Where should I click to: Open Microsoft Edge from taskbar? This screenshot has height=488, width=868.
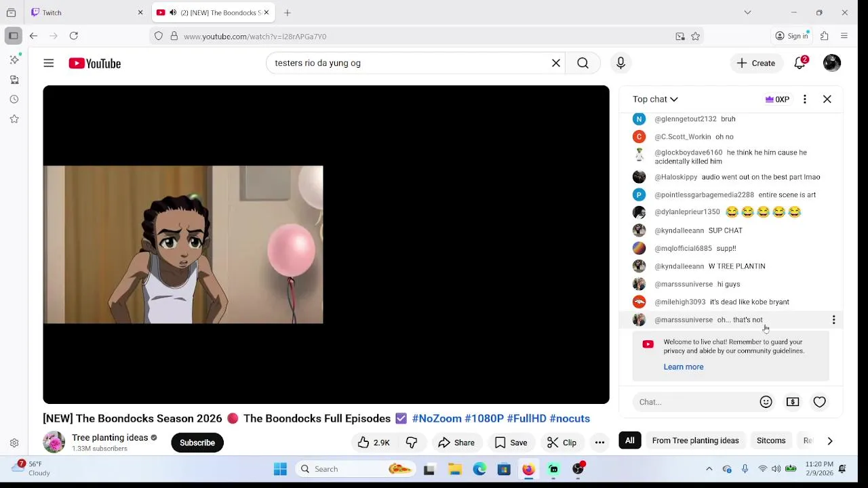pyautogui.click(x=479, y=469)
